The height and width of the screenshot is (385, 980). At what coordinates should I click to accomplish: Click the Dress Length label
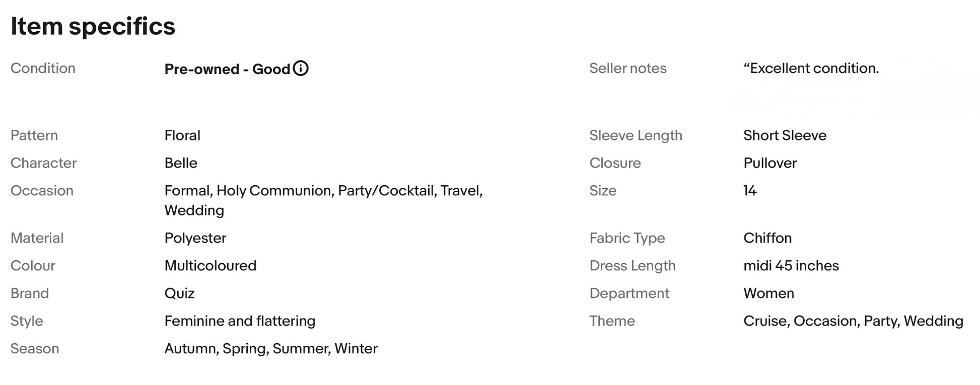point(633,266)
